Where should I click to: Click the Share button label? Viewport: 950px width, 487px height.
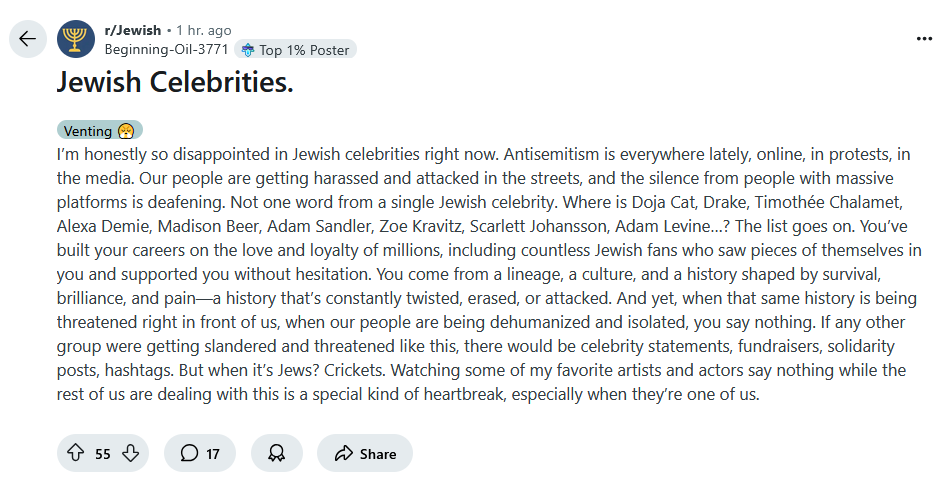(x=378, y=454)
